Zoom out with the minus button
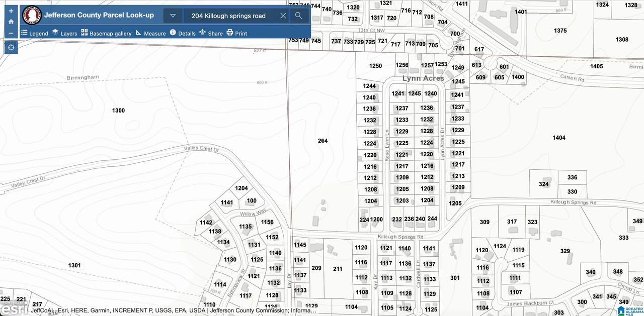The width and height of the screenshot is (644, 316). pyautogui.click(x=11, y=33)
